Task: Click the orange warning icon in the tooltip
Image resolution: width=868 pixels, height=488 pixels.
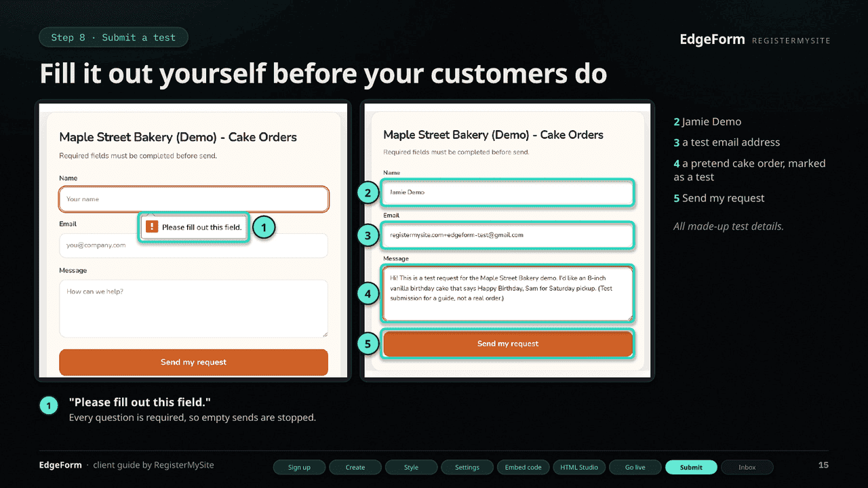Action: tap(152, 227)
